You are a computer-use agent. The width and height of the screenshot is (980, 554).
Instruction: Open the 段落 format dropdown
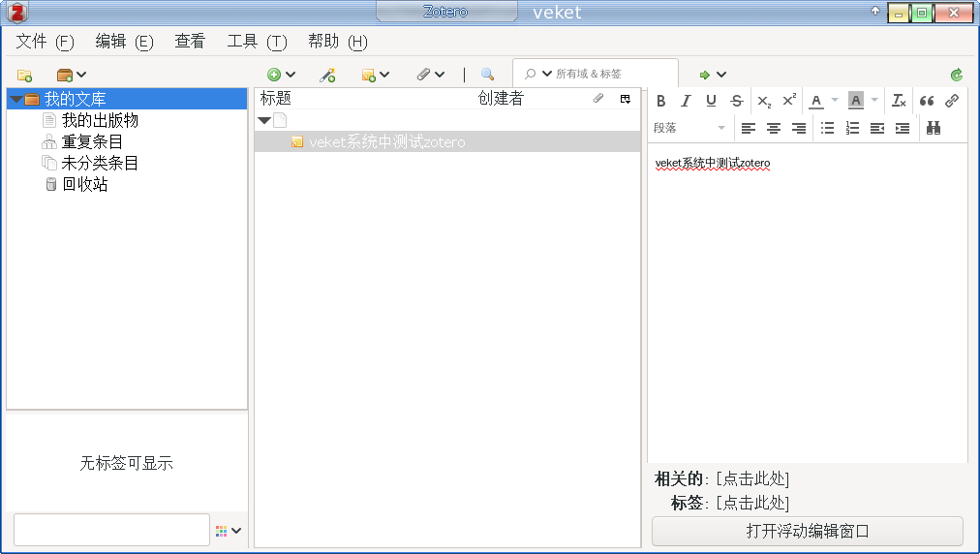coord(689,128)
